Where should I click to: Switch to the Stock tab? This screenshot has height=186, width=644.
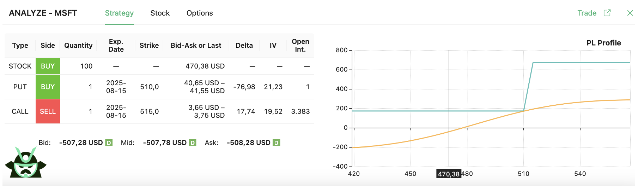160,13
